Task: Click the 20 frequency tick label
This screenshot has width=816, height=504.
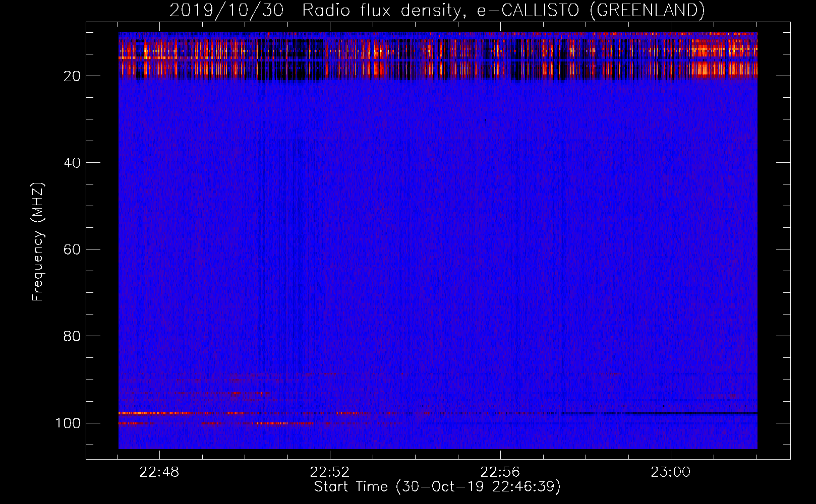Action: (72, 76)
